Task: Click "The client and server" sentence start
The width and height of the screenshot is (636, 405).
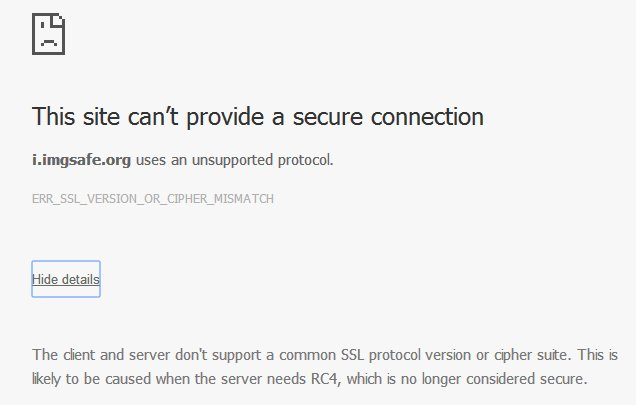Action: [90, 355]
